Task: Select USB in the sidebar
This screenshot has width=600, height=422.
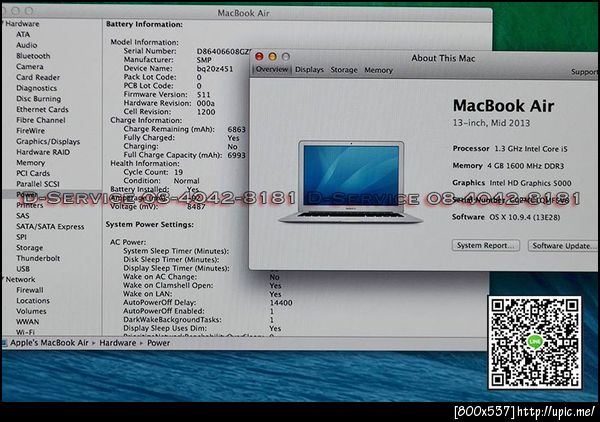Action: point(23,269)
